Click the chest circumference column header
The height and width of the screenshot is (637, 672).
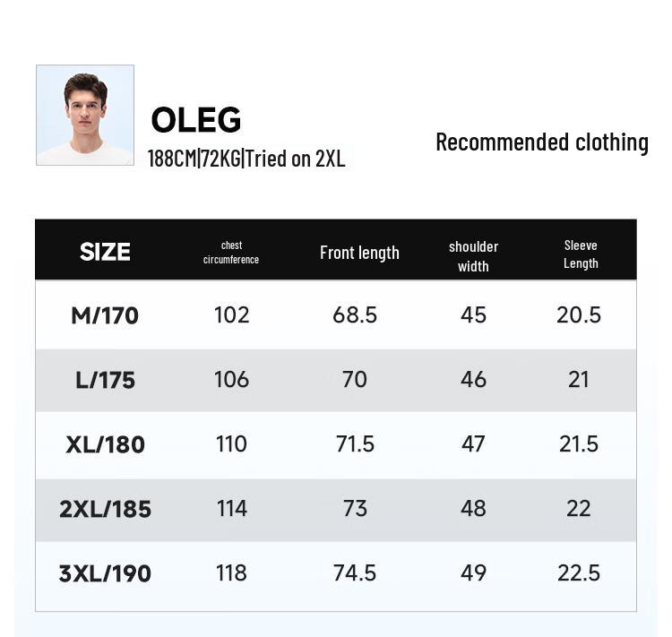click(x=231, y=252)
